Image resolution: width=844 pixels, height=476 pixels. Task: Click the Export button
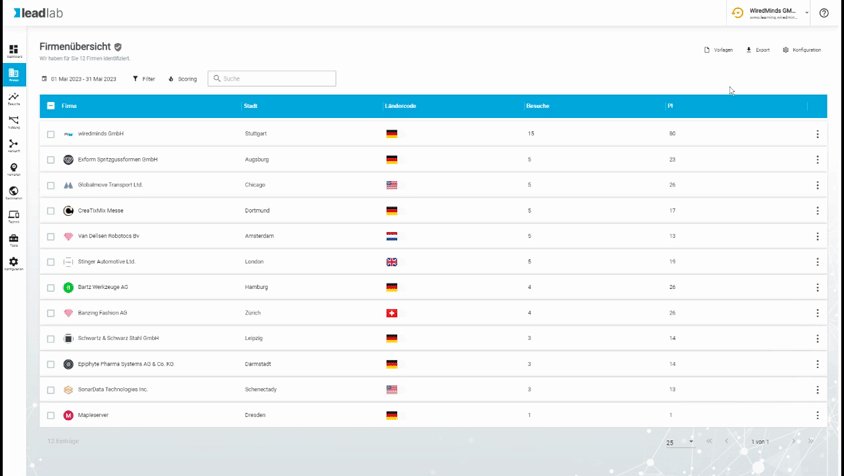click(x=758, y=50)
